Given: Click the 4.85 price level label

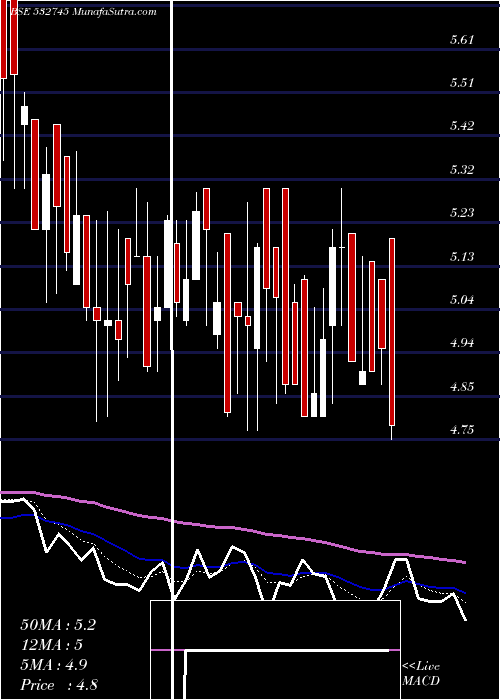Looking at the screenshot, I should tap(462, 386).
